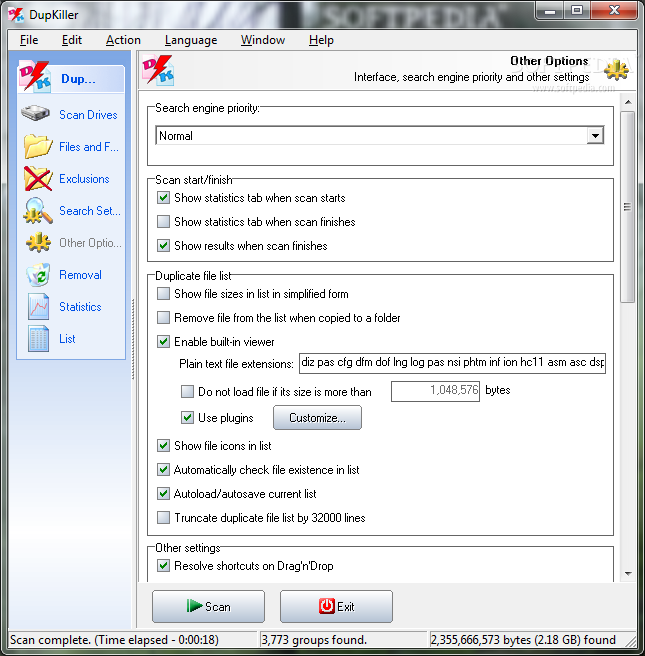
Task: Click the DupKiller title bar application icon
Action: 16,15
